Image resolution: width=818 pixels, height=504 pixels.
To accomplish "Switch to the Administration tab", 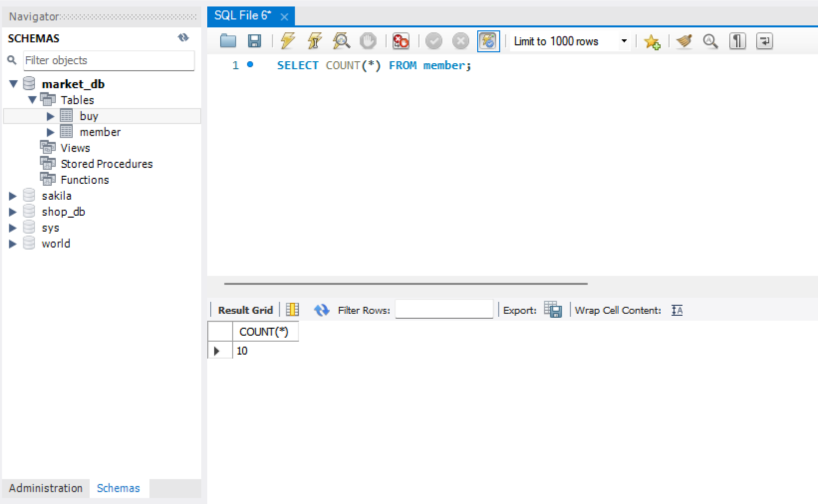I will click(46, 488).
